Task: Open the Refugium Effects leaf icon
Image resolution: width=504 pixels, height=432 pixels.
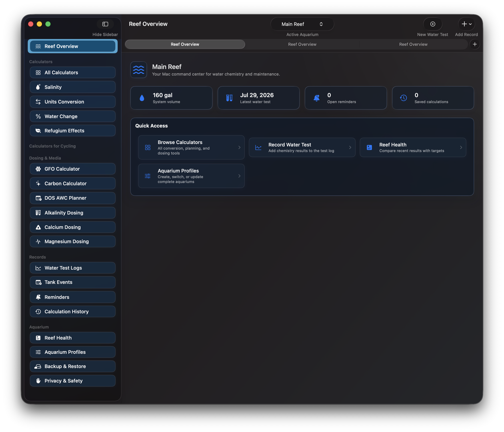Action: (x=38, y=131)
